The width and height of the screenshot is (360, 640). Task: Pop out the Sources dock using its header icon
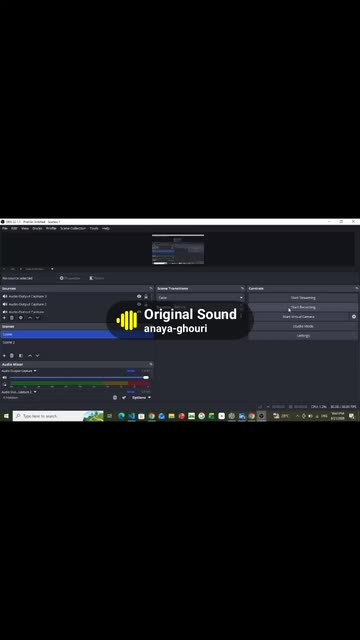pyautogui.click(x=151, y=289)
